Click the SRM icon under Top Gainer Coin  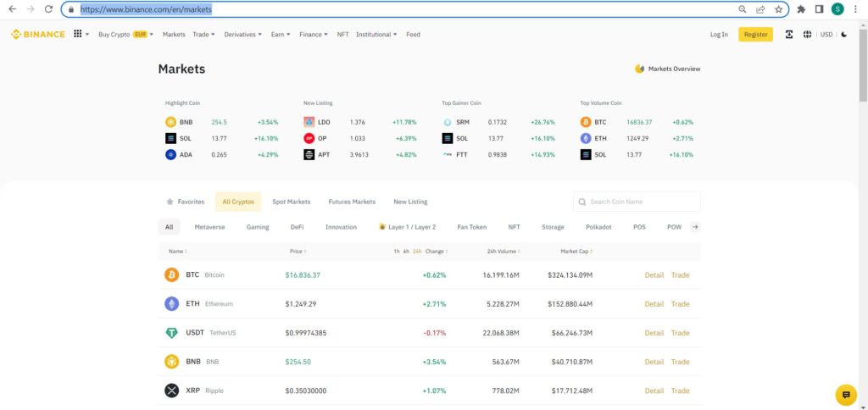coord(448,122)
